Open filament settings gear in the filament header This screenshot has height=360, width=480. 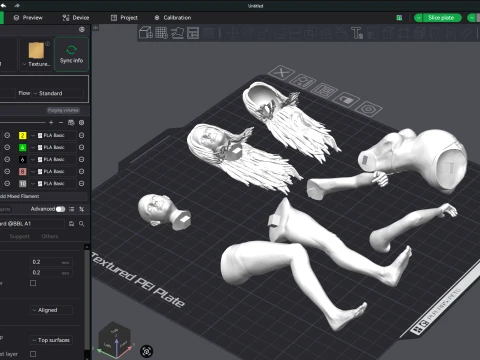pyautogui.click(x=81, y=123)
